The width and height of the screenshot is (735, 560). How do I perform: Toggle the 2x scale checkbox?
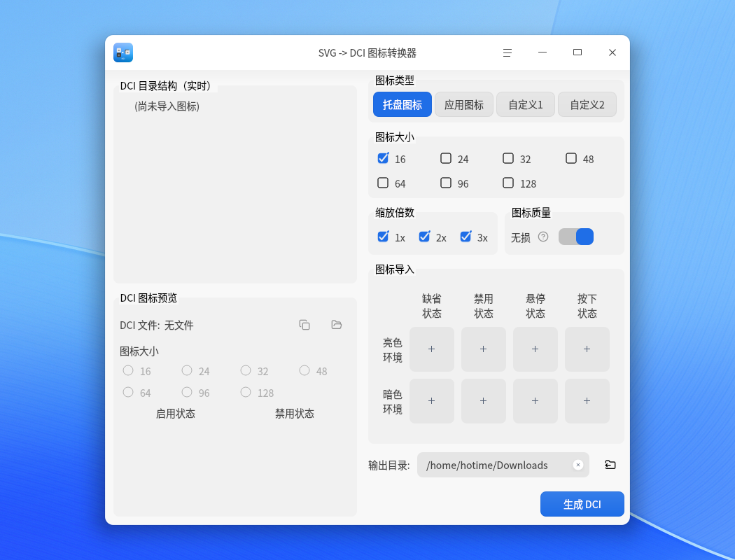click(x=424, y=237)
